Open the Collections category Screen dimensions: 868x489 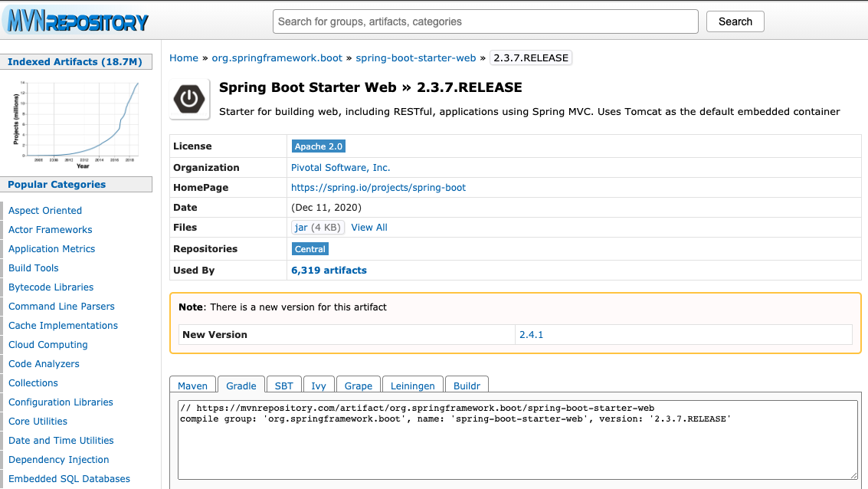click(x=33, y=383)
